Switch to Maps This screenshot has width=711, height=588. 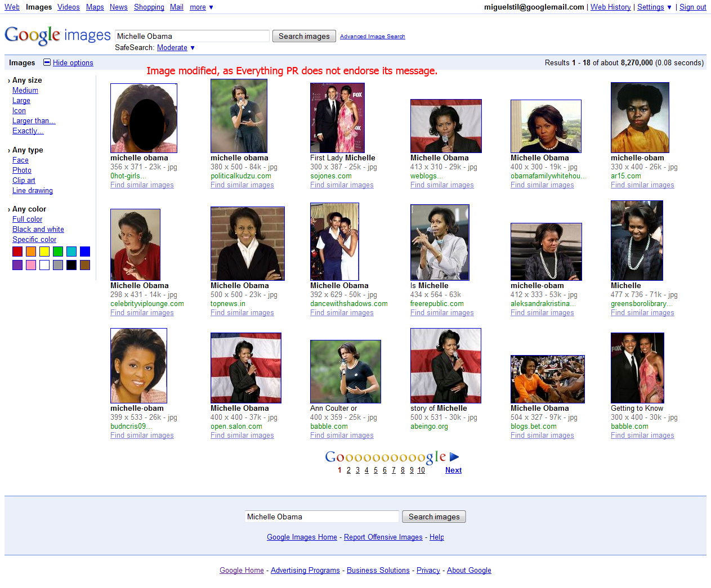point(95,7)
